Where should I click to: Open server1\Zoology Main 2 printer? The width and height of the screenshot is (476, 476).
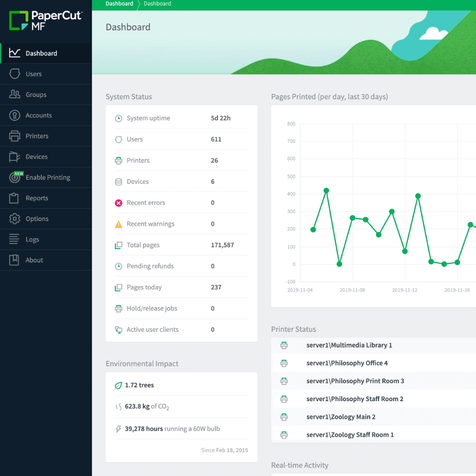[x=341, y=417]
